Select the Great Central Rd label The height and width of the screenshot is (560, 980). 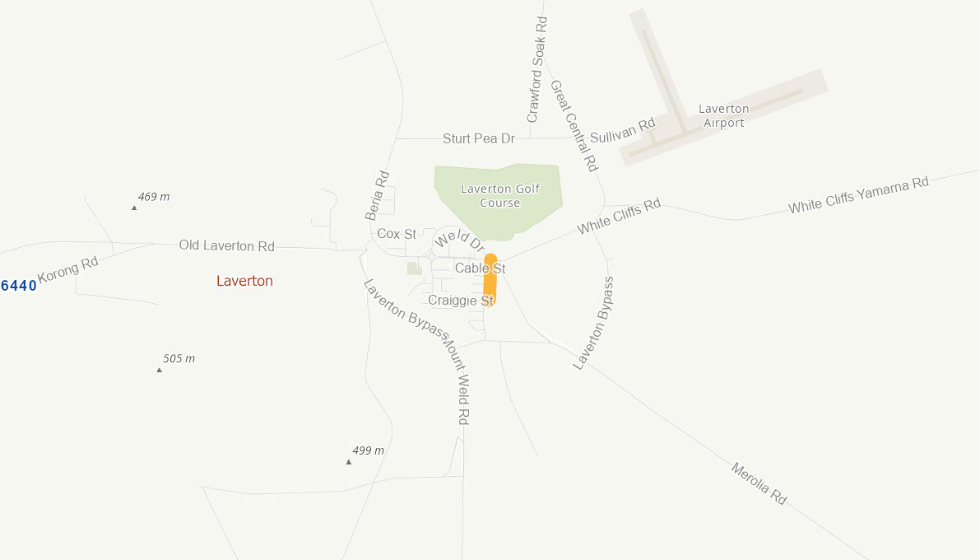(x=574, y=125)
